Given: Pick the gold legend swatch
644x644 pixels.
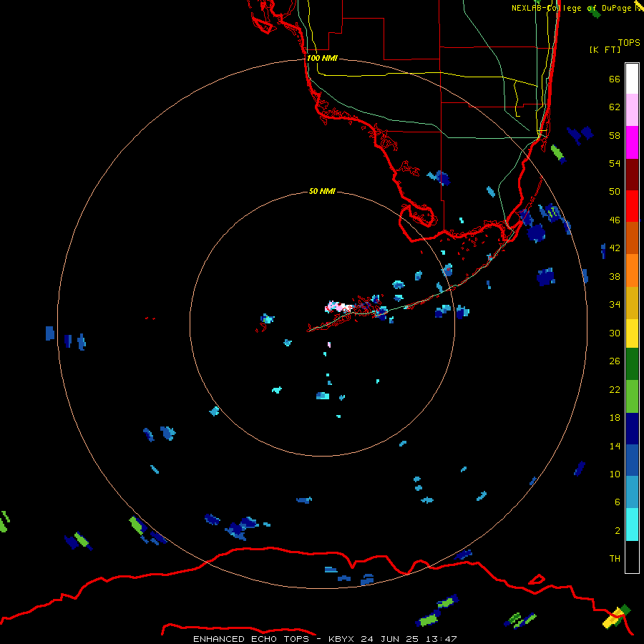Looking at the screenshot, I should tap(632, 303).
